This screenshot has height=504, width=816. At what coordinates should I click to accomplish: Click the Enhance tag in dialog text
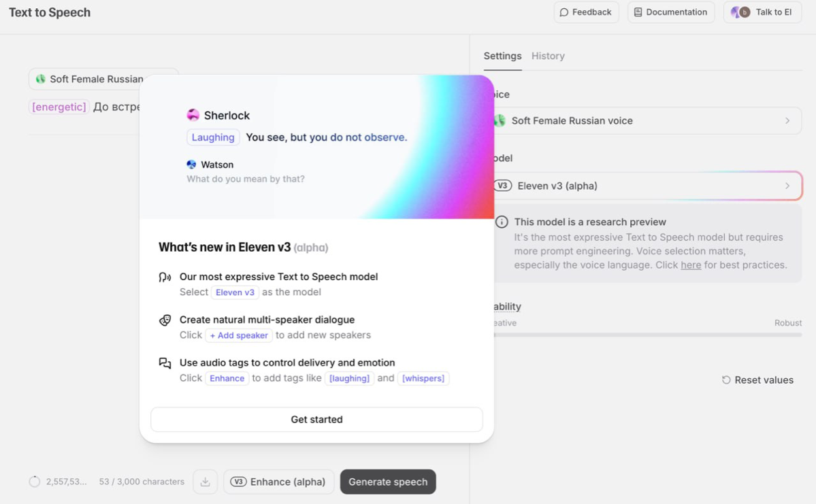point(227,378)
